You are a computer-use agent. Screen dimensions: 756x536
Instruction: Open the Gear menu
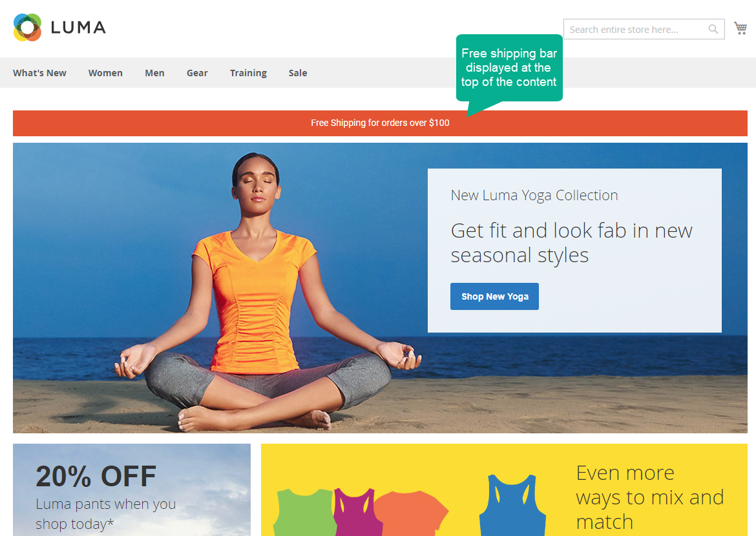click(x=197, y=73)
